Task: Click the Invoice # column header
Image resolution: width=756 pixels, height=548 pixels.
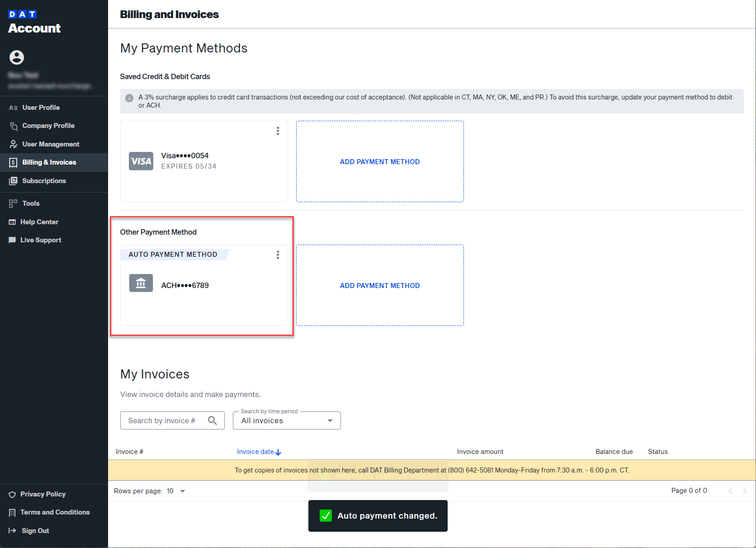Action: coord(130,452)
